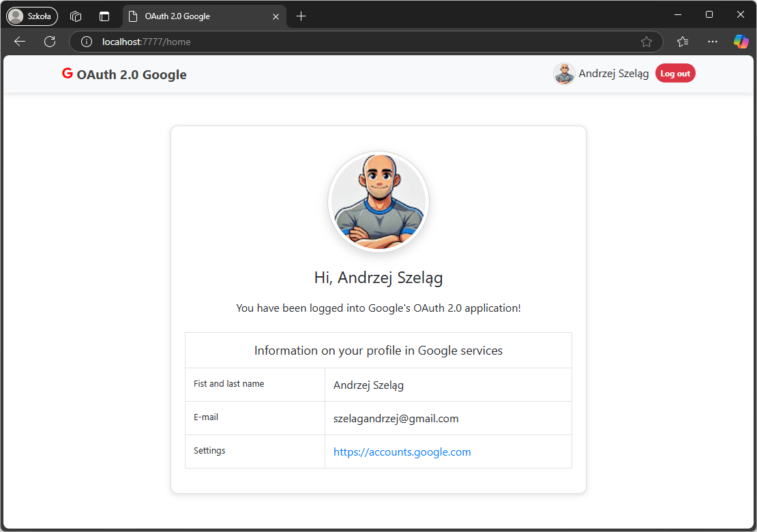Open the favorites list icon
Image resolution: width=757 pixels, height=532 pixels.
click(683, 42)
